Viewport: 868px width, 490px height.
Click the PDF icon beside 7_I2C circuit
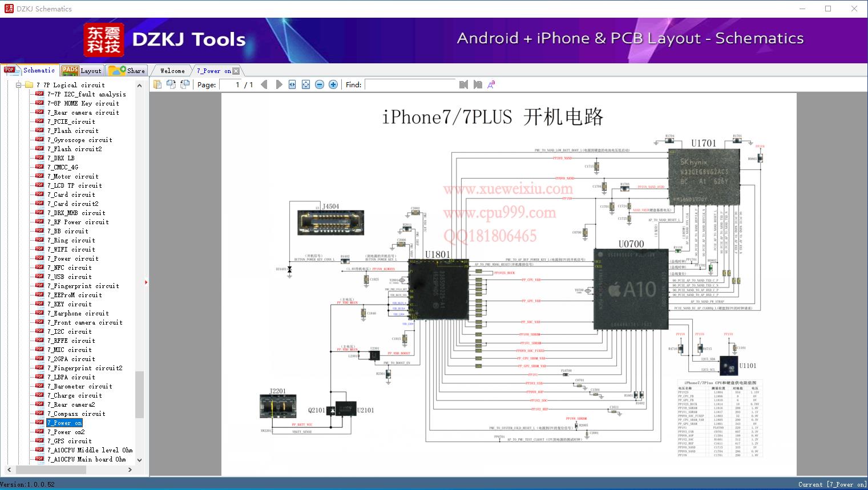(x=39, y=331)
